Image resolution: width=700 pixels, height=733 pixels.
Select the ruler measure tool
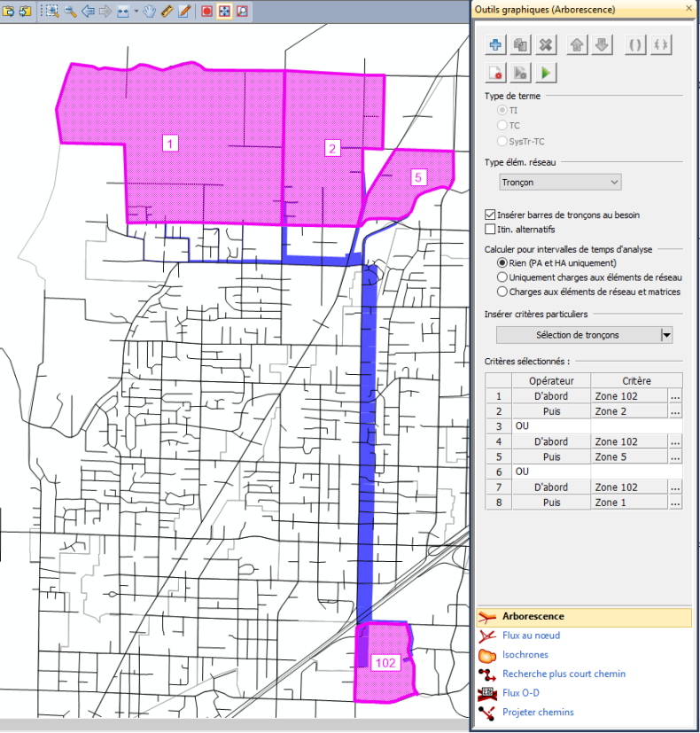(x=167, y=12)
